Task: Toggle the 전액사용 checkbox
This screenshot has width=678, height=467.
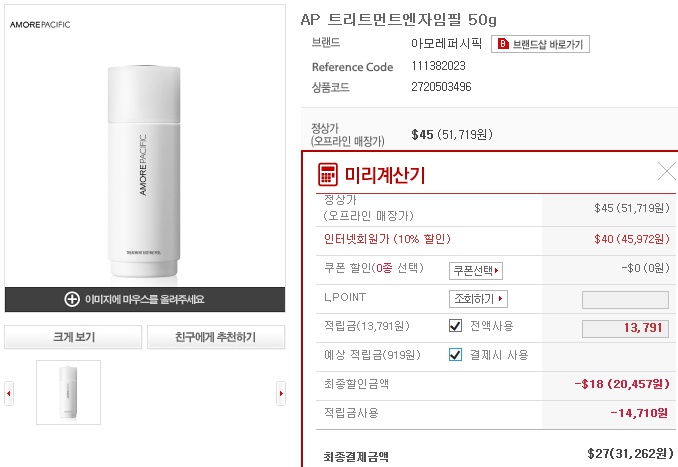Action: click(x=456, y=326)
